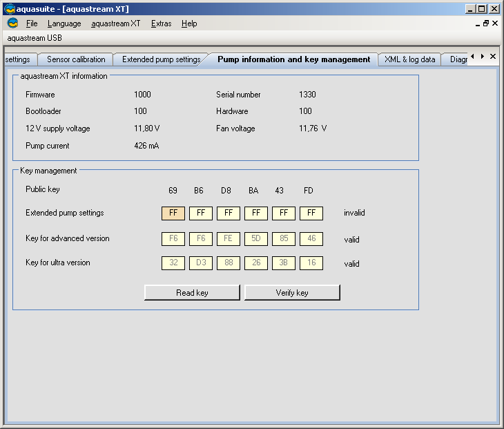Click the public key byte BA
Screen dimensions: 504x429
(x=253, y=191)
